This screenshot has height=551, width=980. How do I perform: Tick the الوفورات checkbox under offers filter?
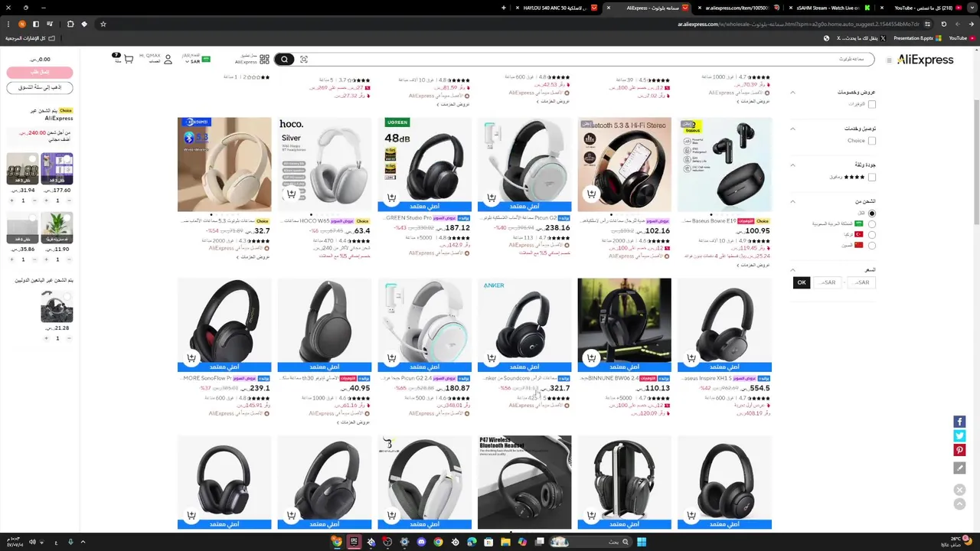pos(872,104)
